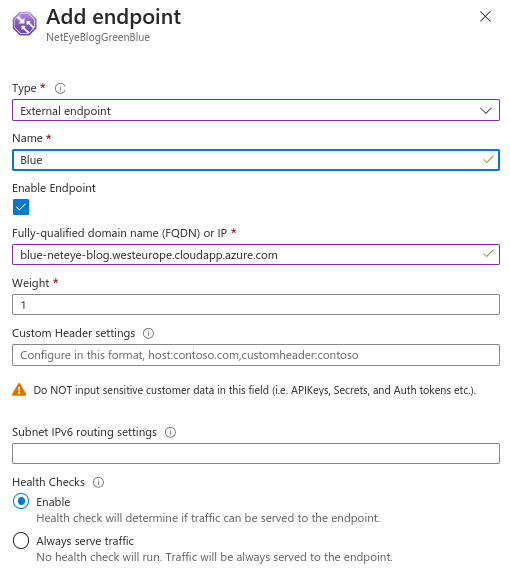This screenshot has width=510, height=588.
Task: Click the green checkmark in FQDN field
Action: [488, 254]
